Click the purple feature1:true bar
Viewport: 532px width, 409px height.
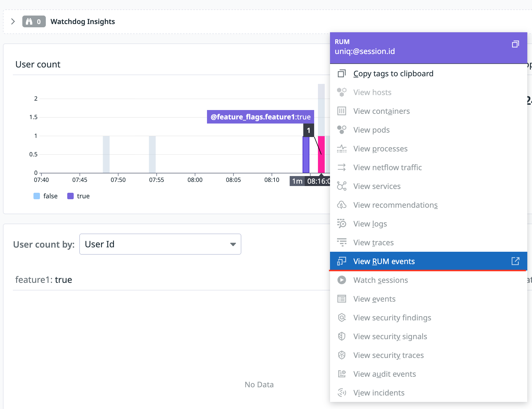[x=306, y=155]
